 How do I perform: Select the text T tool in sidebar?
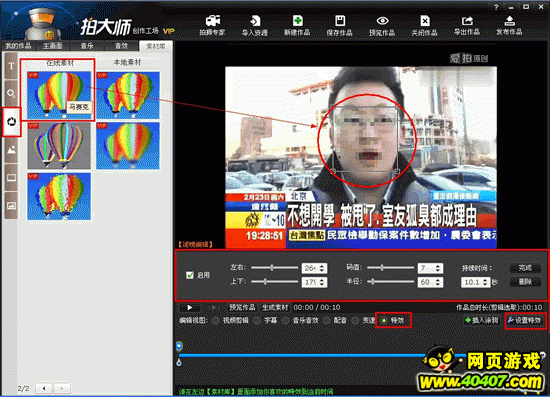pos(11,66)
